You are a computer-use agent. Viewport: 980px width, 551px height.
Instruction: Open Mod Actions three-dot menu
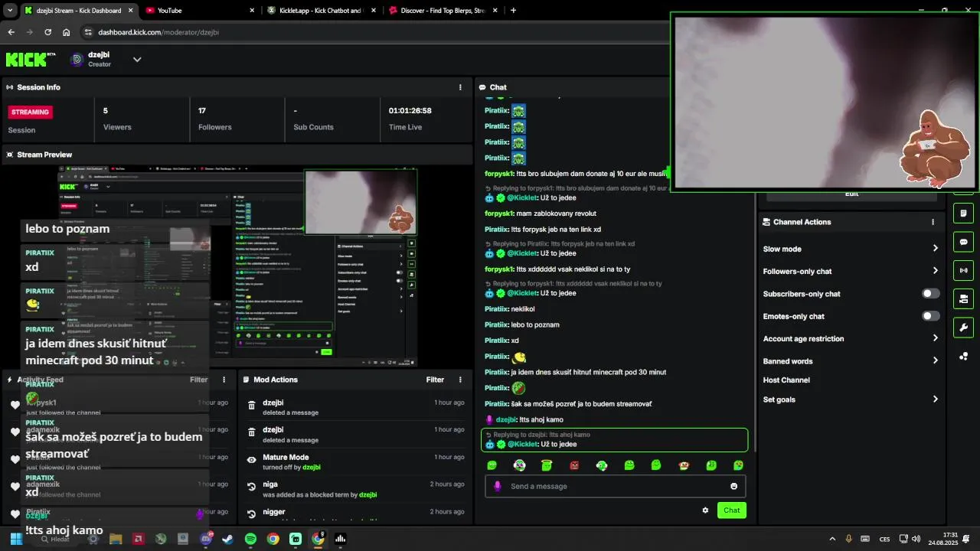click(460, 380)
